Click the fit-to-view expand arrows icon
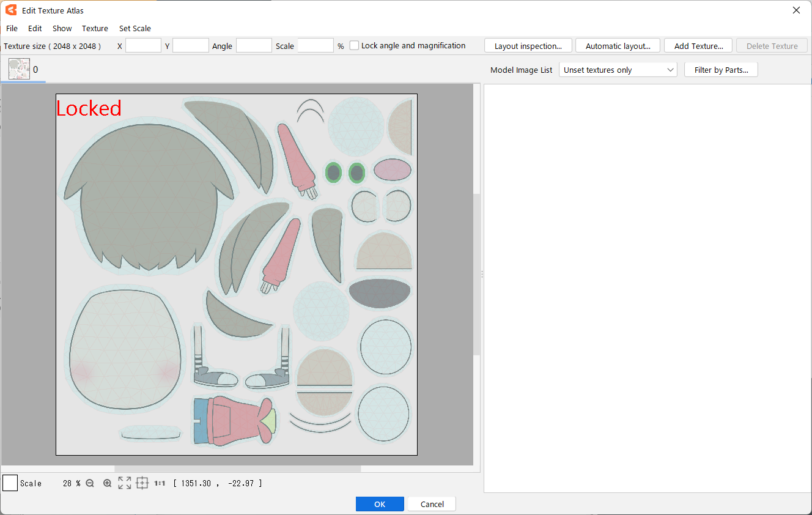 (125, 483)
